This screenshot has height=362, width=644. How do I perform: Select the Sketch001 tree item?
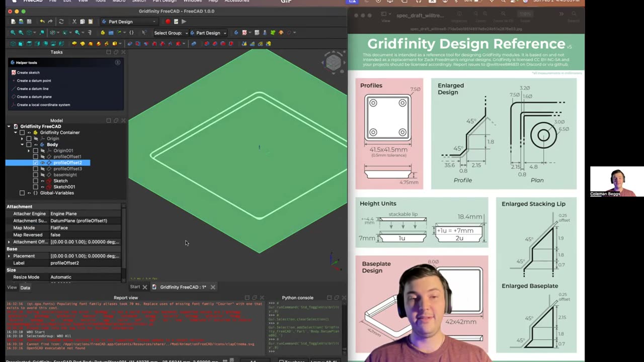64,187
